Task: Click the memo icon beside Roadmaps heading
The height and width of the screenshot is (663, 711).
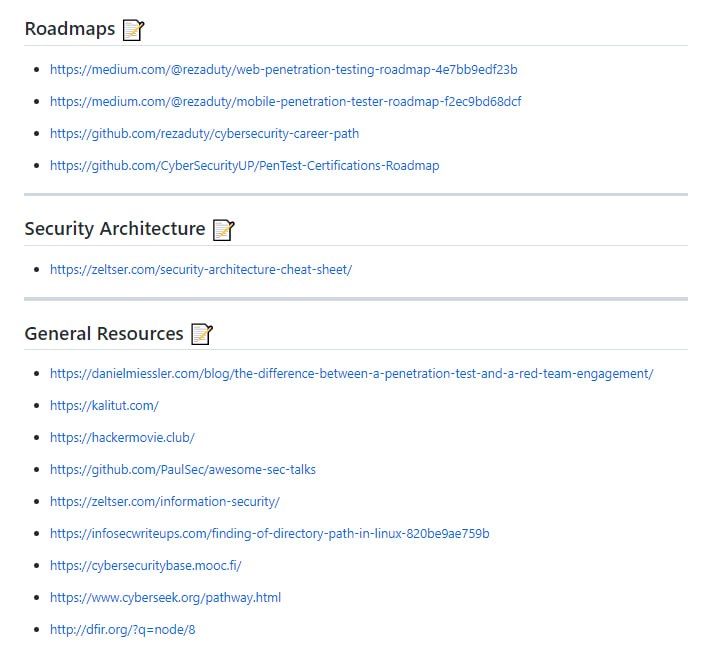Action: point(133,30)
